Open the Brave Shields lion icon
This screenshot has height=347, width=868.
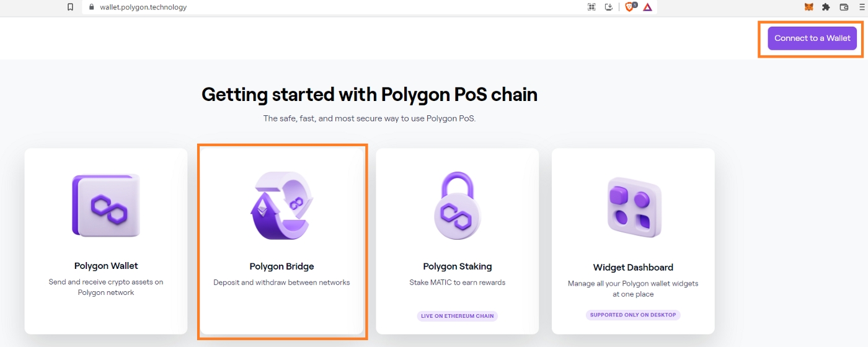pyautogui.click(x=630, y=7)
